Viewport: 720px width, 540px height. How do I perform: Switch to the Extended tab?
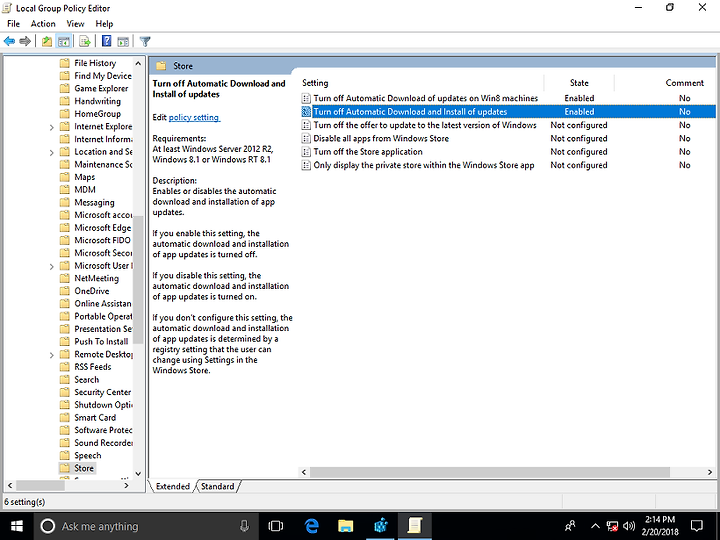tap(173, 487)
